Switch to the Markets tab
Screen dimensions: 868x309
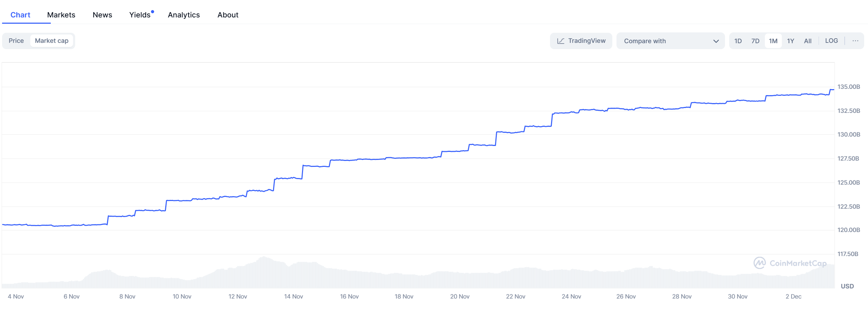(x=61, y=15)
